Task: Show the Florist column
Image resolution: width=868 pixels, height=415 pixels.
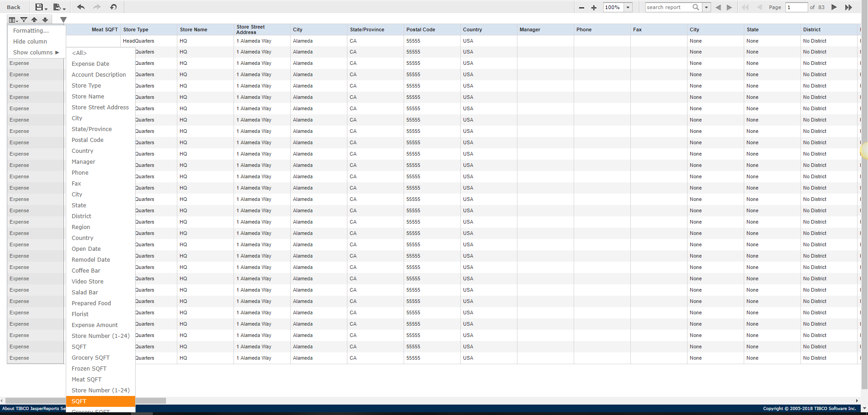Action: pos(101,314)
